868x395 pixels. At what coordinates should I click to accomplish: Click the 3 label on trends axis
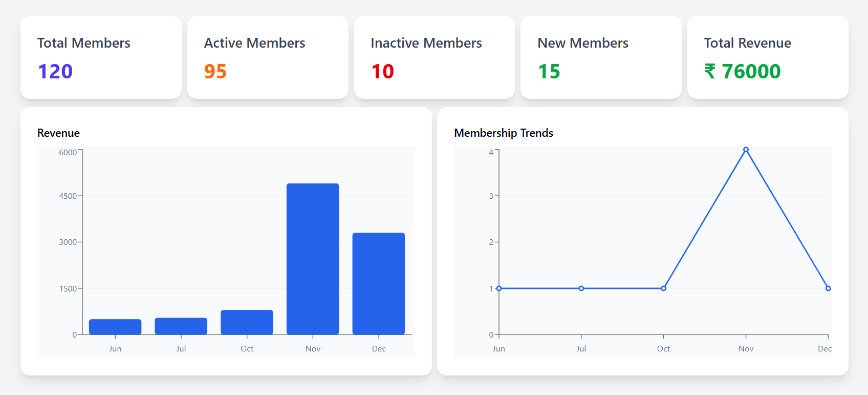(491, 196)
